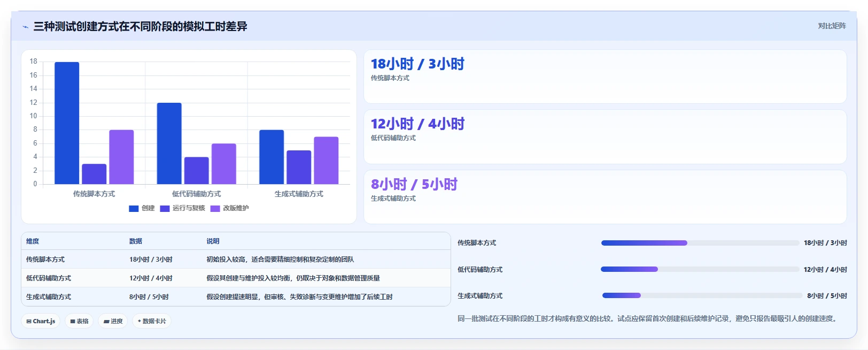Toggle the 创建 legend series
This screenshot has width=868, height=350.
point(142,208)
